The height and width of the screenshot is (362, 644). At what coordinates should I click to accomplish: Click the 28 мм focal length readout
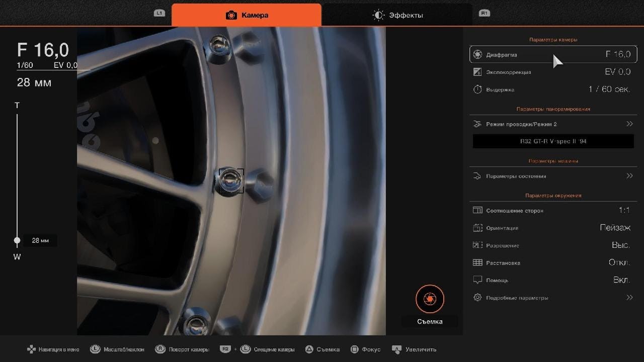34,82
